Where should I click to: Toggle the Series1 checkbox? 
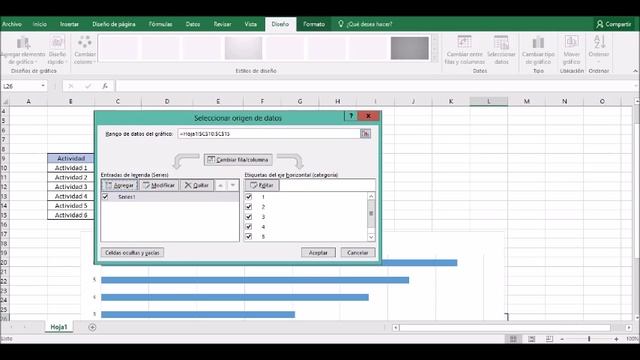tap(105, 197)
